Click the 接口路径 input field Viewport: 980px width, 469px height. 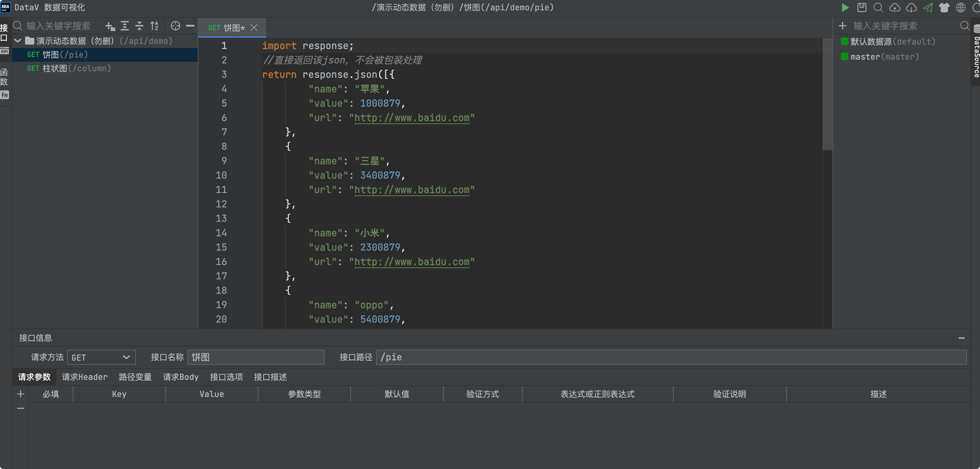coord(670,357)
